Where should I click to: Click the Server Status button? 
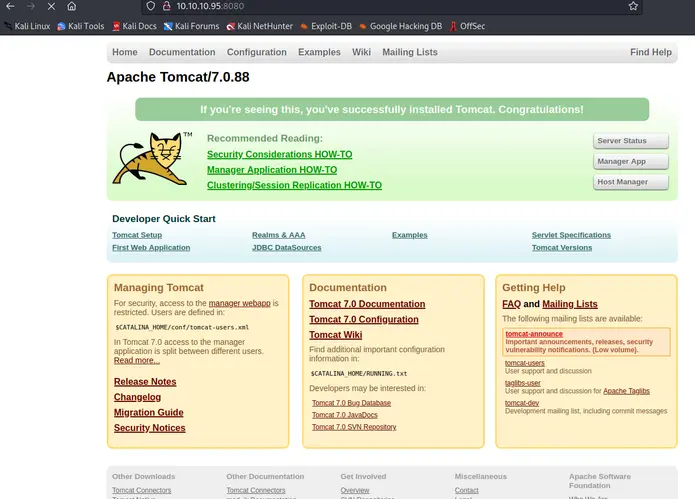point(631,141)
